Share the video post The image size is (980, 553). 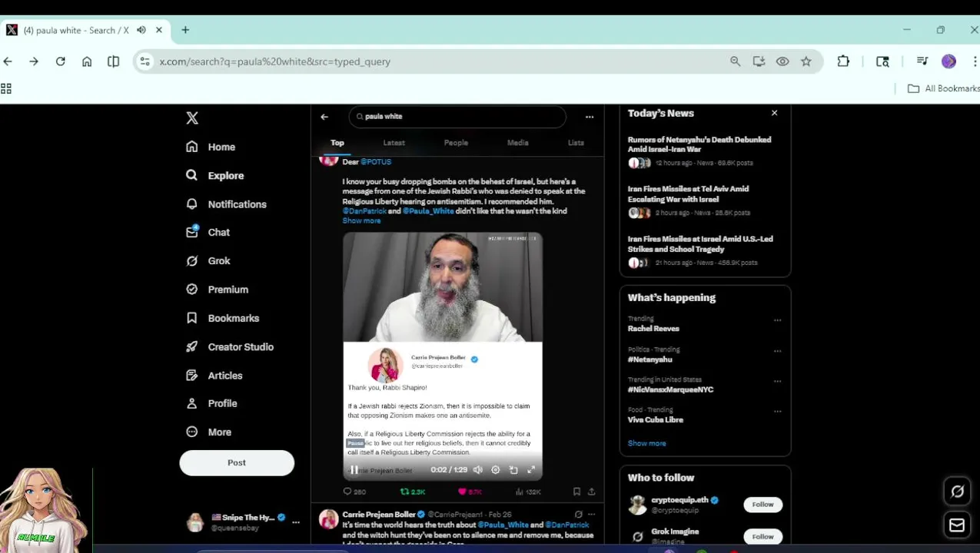point(592,492)
